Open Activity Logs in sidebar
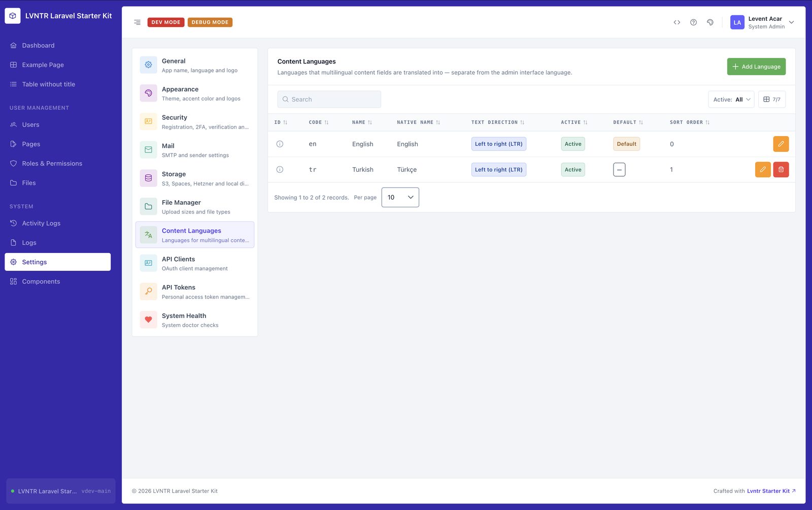The image size is (812, 510). pyautogui.click(x=58, y=224)
